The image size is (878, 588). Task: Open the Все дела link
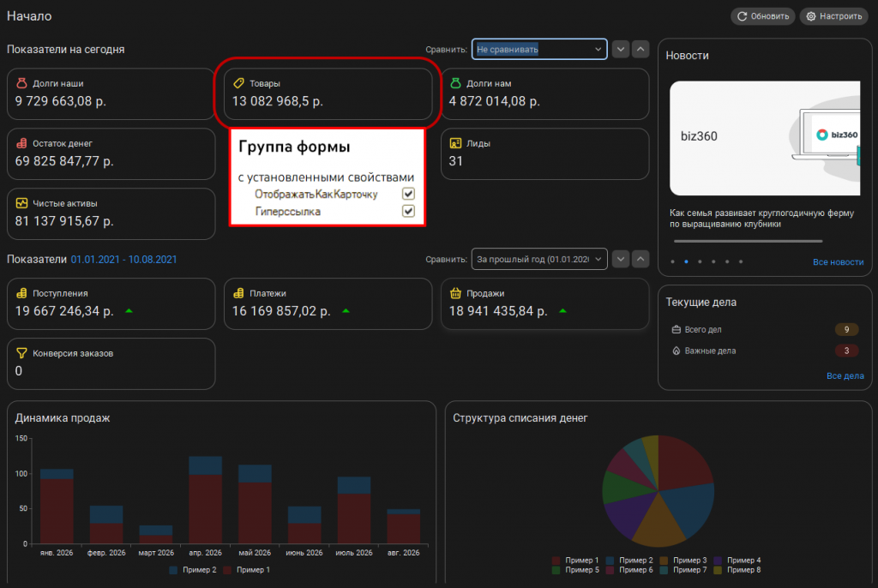pos(845,375)
